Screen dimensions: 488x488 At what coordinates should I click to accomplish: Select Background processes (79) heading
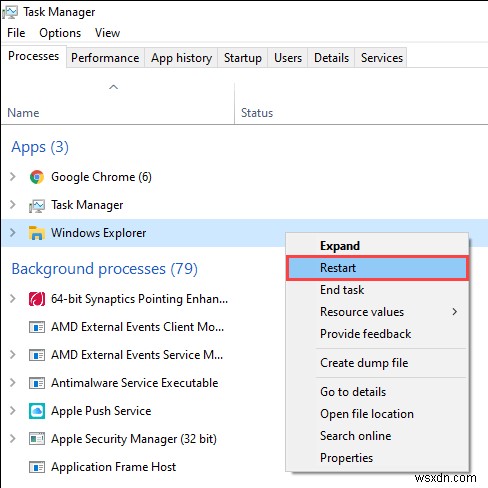click(105, 269)
